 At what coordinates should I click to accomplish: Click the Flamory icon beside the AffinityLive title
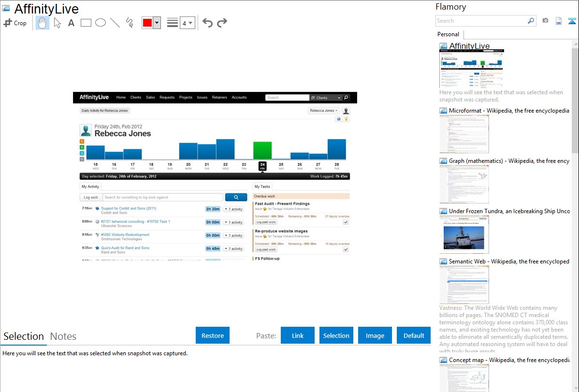[6, 8]
